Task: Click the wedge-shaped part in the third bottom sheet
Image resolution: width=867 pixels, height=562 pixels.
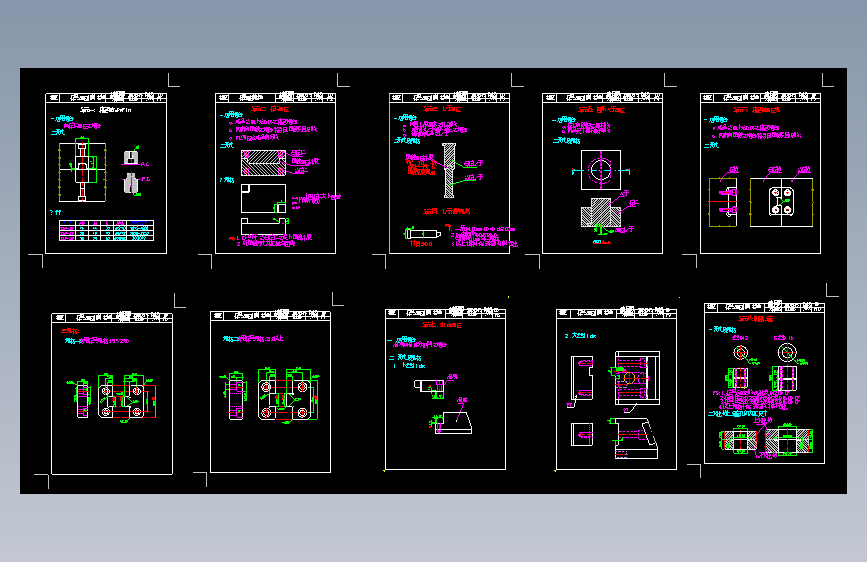Action: [453, 423]
